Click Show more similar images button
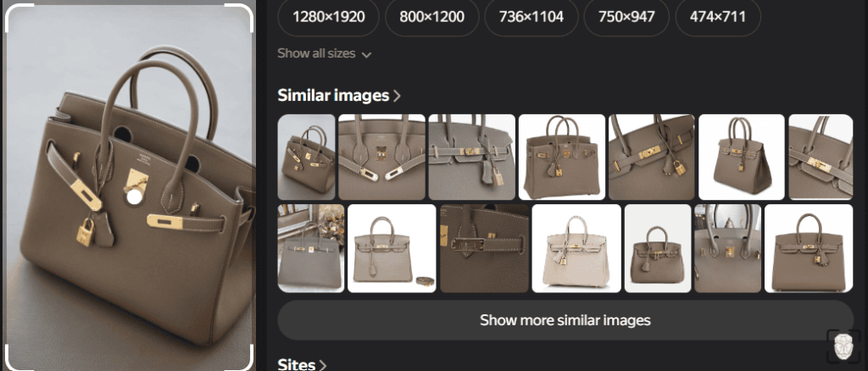This screenshot has width=868, height=371. [x=565, y=320]
